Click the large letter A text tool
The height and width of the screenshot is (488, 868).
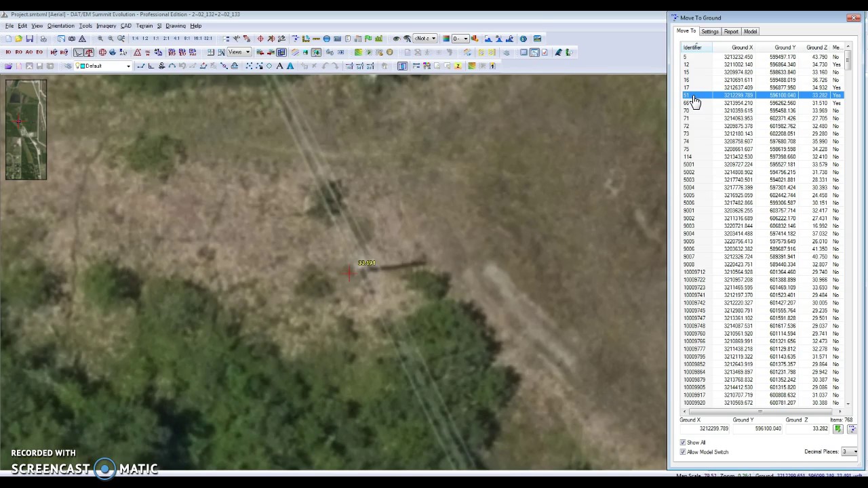click(x=279, y=66)
